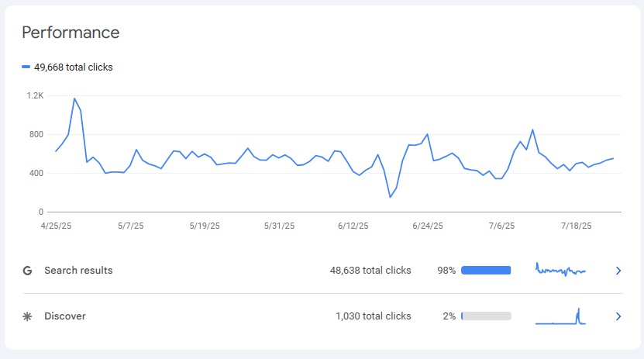
Task: Click the 49,668 total clicks legend text
Action: (x=74, y=67)
